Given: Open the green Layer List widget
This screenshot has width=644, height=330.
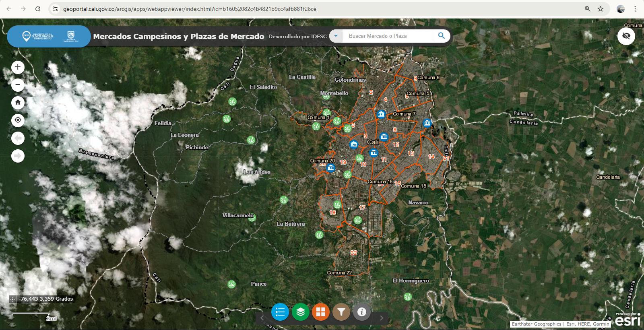Looking at the screenshot, I should click(301, 312).
